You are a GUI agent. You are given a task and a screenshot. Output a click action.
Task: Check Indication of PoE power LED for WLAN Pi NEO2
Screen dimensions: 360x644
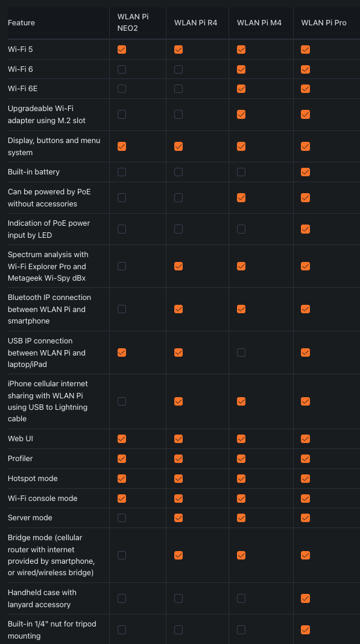coord(122,229)
